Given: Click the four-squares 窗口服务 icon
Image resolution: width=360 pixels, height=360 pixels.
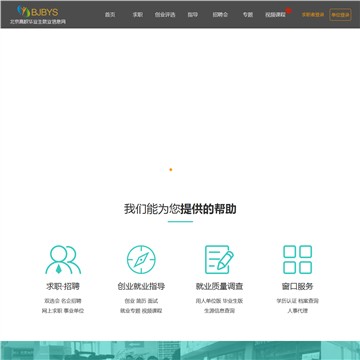Looking at the screenshot, I should tap(297, 260).
